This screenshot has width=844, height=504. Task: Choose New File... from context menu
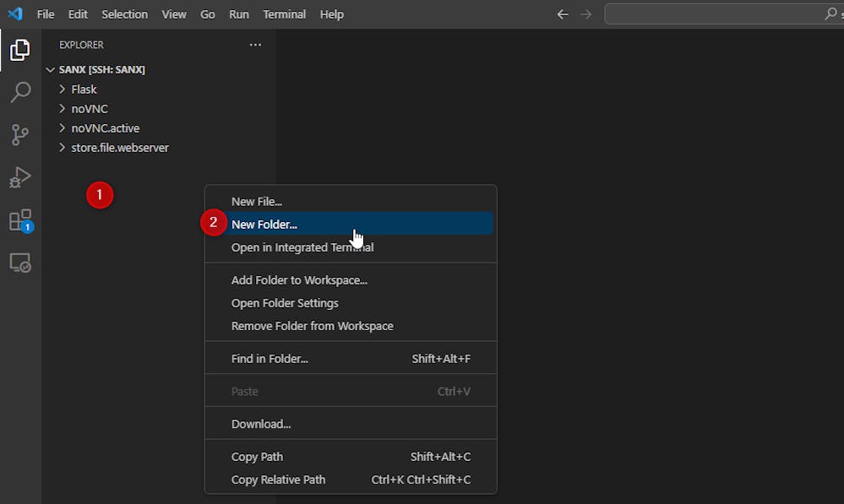point(351,201)
